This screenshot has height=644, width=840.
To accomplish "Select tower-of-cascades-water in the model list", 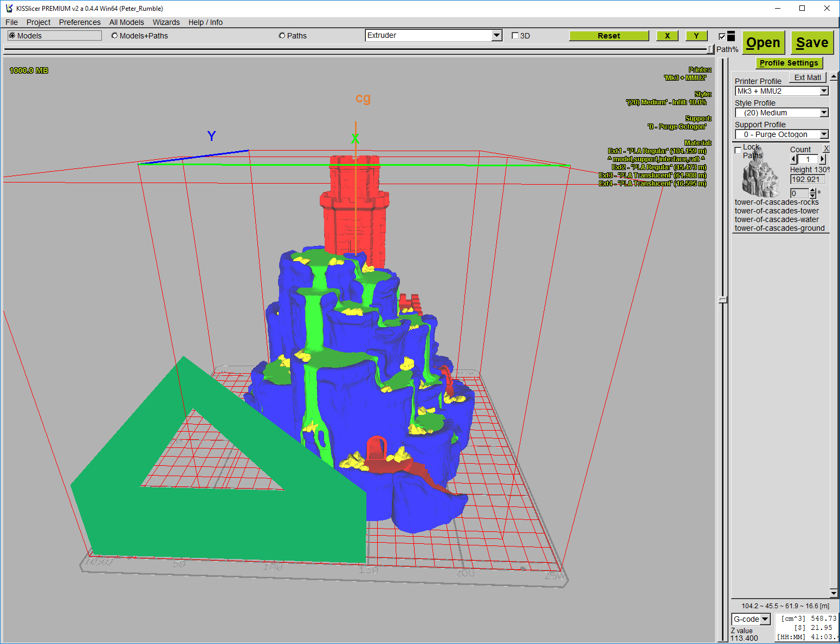I will pos(777,219).
